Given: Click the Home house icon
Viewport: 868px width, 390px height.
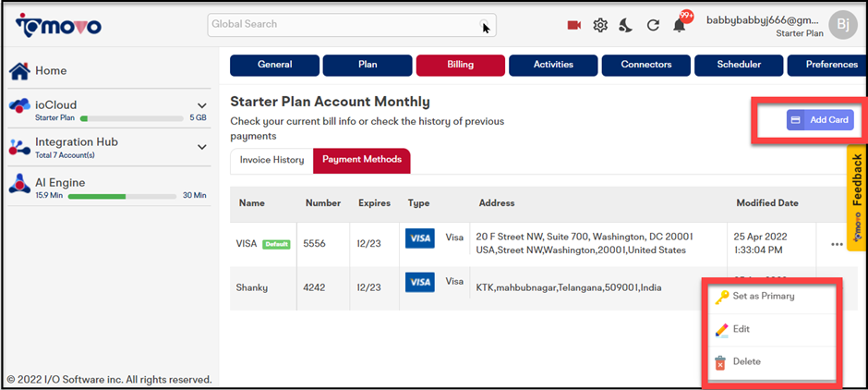Looking at the screenshot, I should point(19,71).
